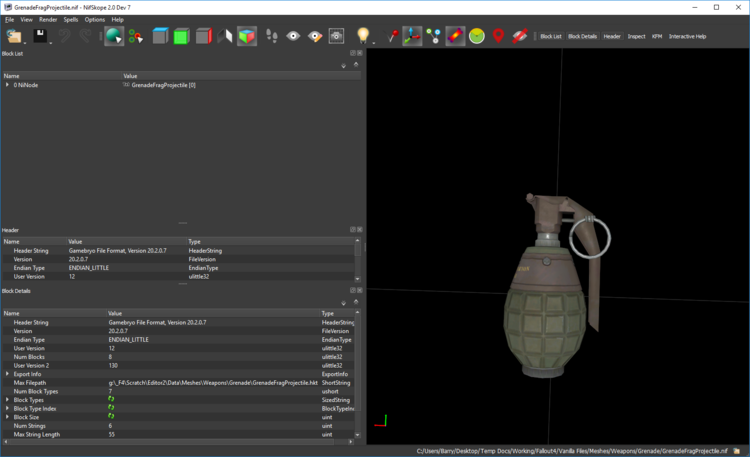
Task: Expand the Export Info row
Action: [x=7, y=374]
